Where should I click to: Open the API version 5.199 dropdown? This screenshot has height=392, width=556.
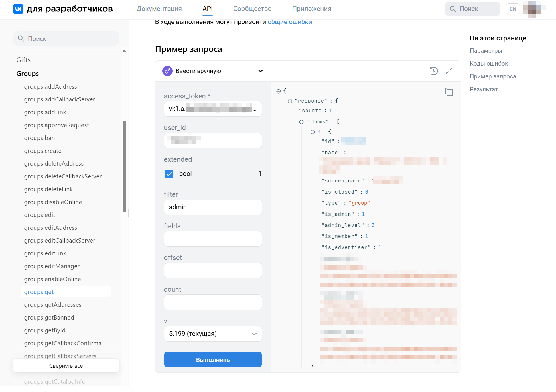coord(213,334)
